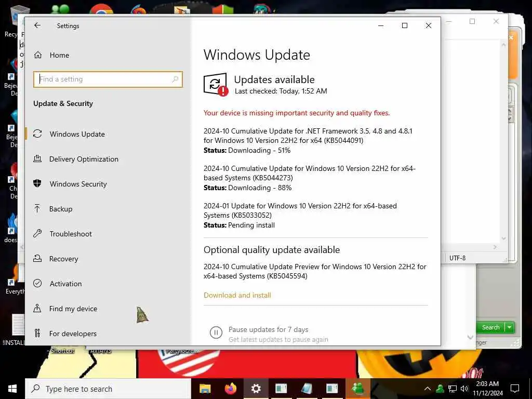This screenshot has width=532, height=399.
Task: Click the KB5044091 .NET Framework update text
Action: [x=308, y=136]
